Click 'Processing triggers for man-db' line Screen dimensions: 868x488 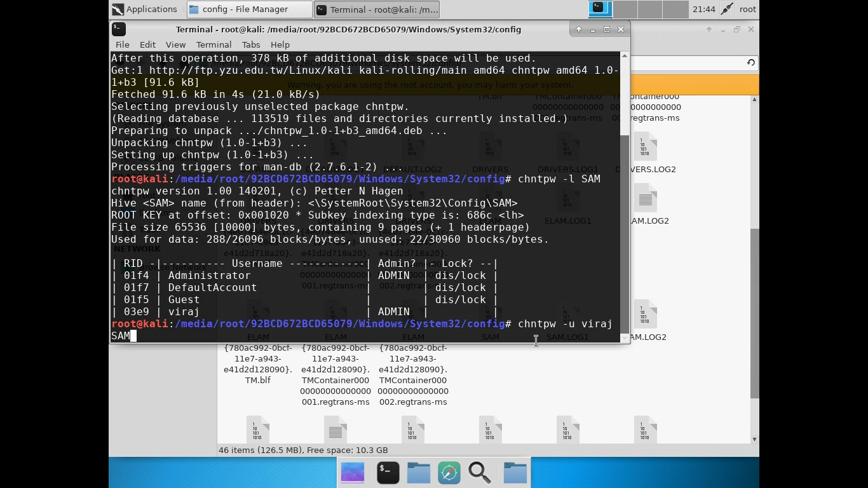(257, 166)
